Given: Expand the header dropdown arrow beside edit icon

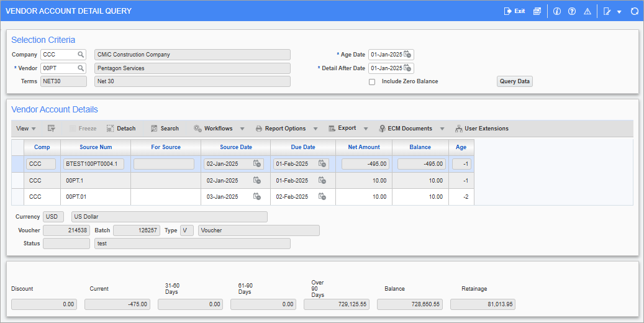Looking at the screenshot, I should tap(619, 12).
